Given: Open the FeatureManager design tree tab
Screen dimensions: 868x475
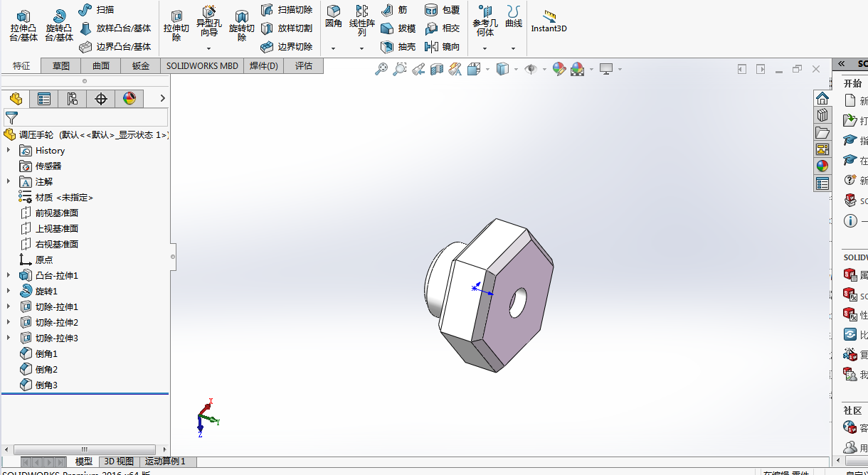Looking at the screenshot, I should (16, 99).
